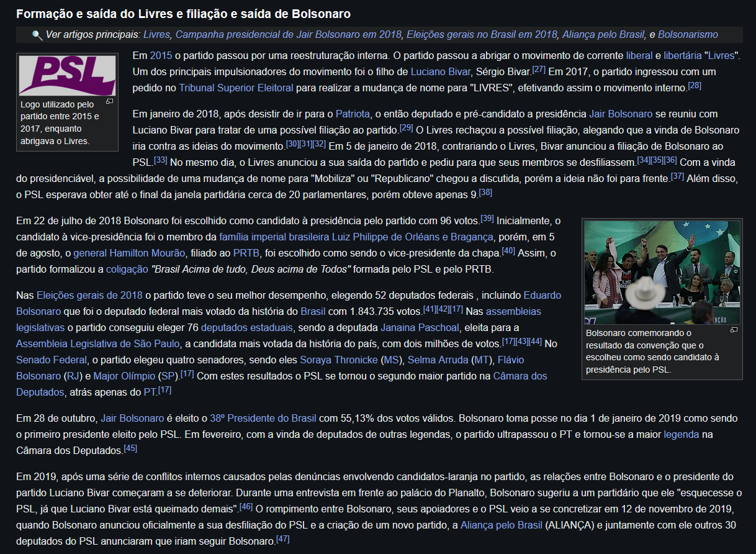756x554 pixels.
Task: Open the RJ state abbreviation link
Action: coord(72,376)
